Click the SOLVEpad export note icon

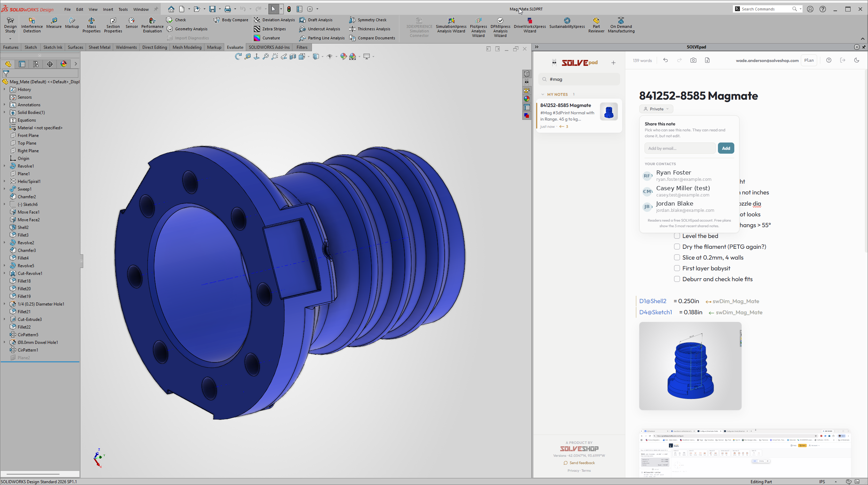(707, 60)
